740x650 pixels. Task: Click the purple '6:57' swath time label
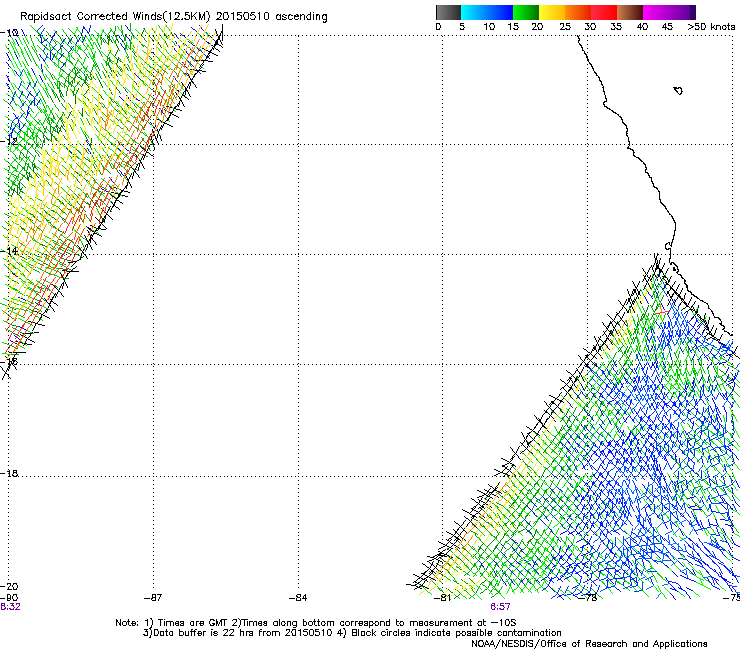(x=500, y=607)
